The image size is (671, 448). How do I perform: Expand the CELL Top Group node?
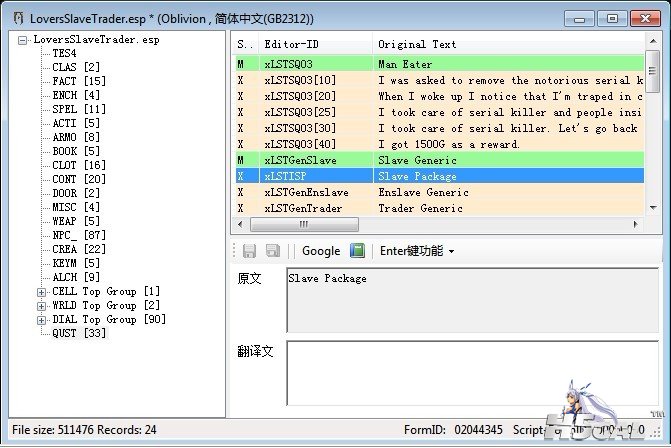tap(41, 291)
